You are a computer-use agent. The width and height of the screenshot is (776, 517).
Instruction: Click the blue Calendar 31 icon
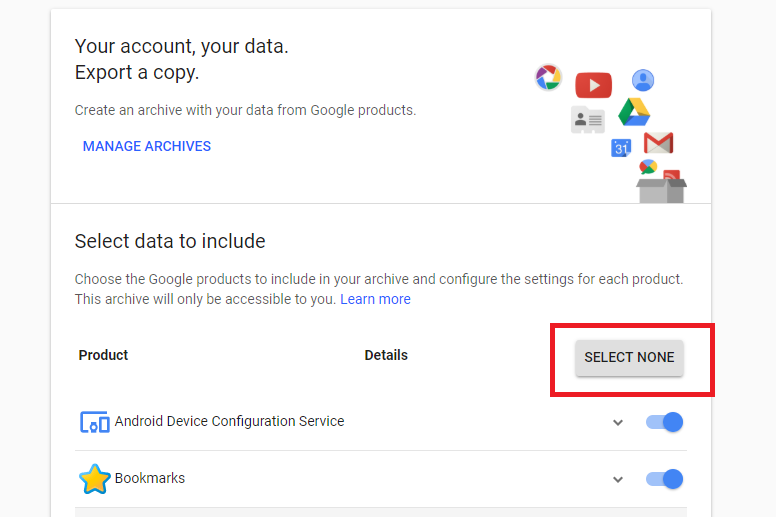click(x=621, y=148)
